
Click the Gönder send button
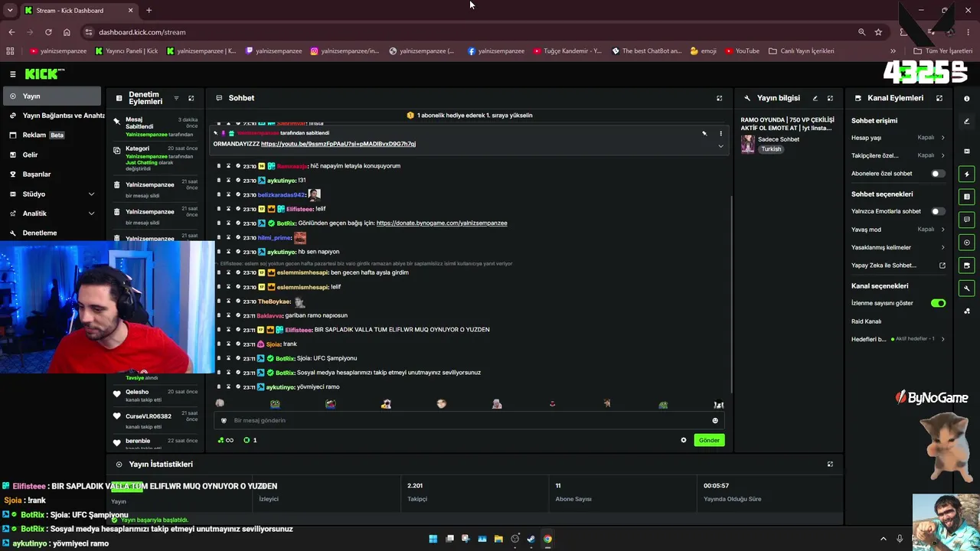[709, 440]
